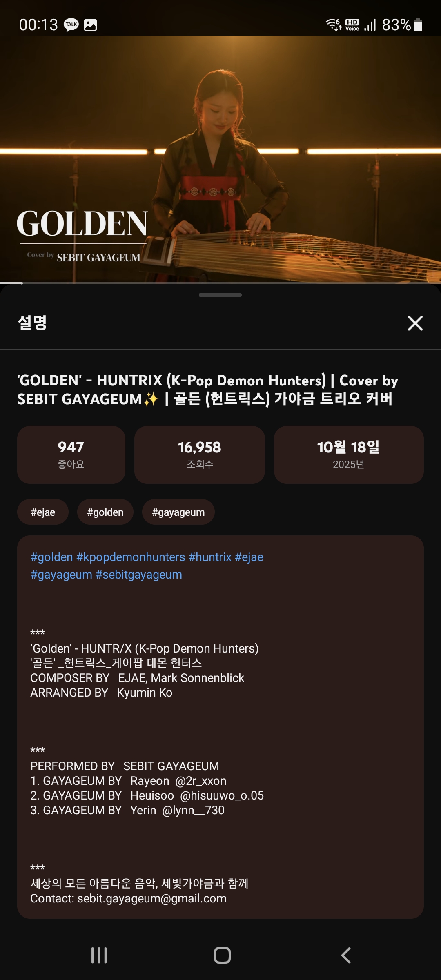The image size is (441, 980).
Task: Tap the Android home button
Action: pos(222,955)
